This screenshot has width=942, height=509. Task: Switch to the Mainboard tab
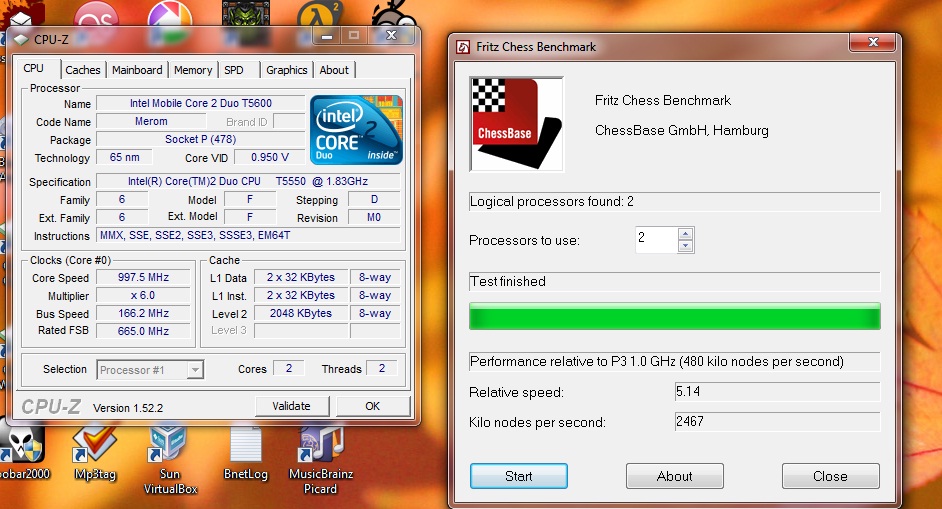click(x=137, y=70)
